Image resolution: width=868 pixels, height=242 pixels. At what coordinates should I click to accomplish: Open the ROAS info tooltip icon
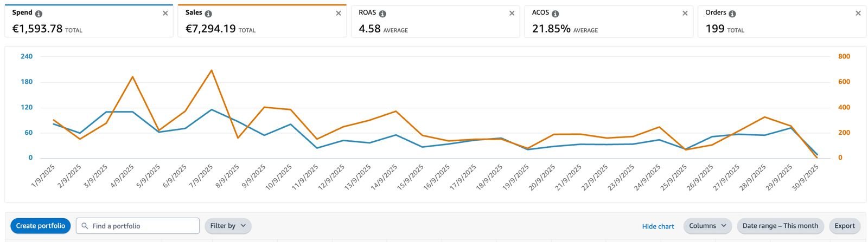coord(382,14)
